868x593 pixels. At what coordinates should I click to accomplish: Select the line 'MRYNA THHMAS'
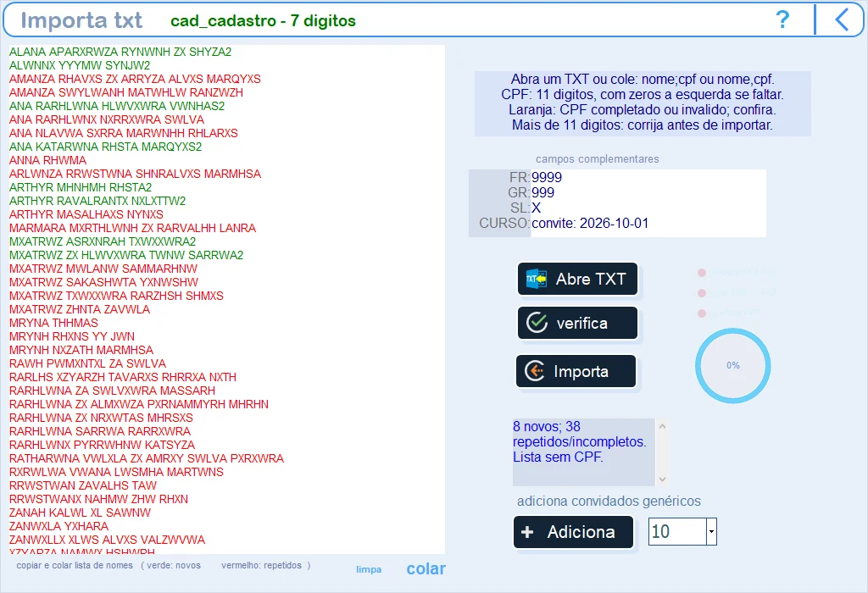click(x=53, y=323)
